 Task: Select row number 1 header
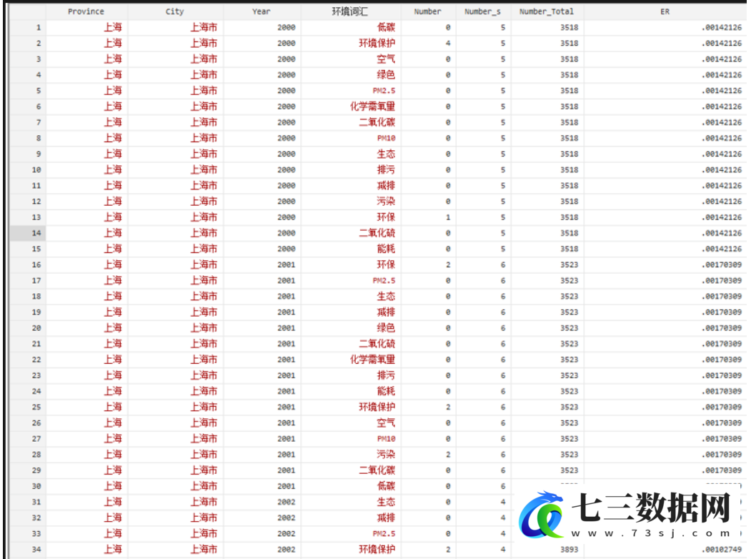(x=28, y=27)
